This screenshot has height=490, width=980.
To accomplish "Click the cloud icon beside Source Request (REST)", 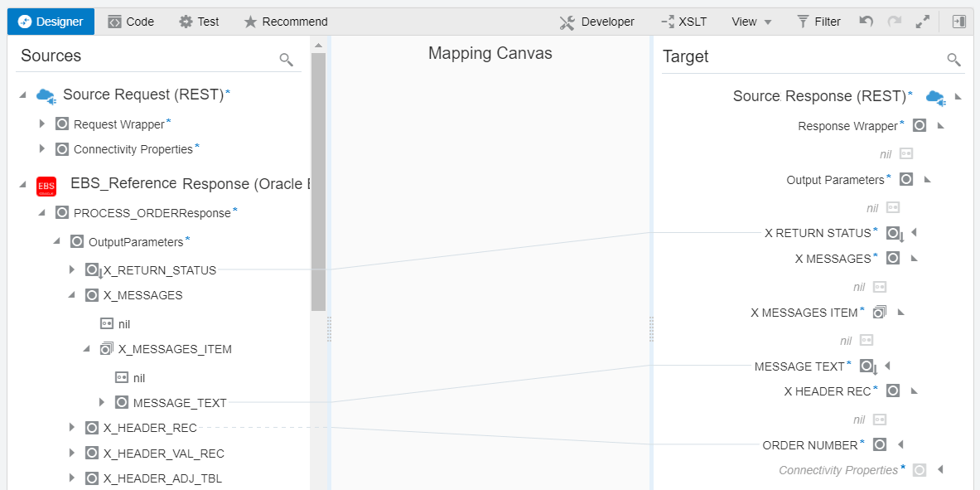I will coord(46,95).
